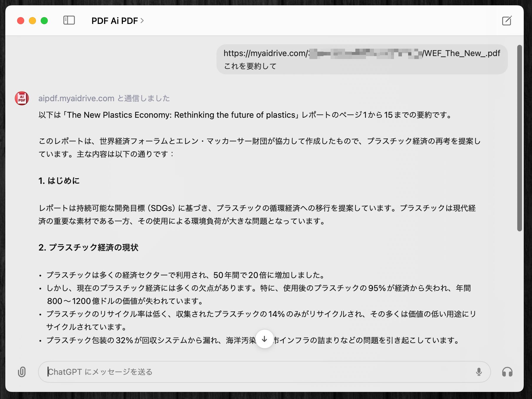Jump to bottom with down arrow button

265,339
